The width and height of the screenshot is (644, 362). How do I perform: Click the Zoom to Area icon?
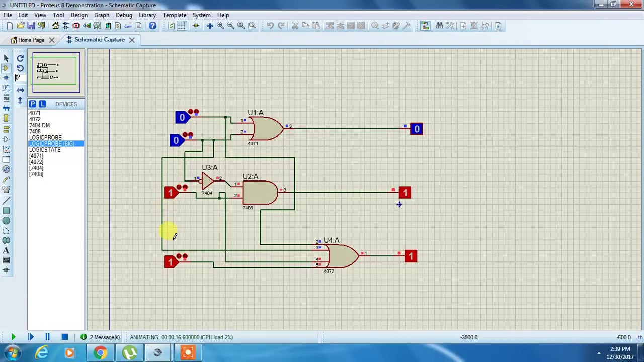coord(252,26)
